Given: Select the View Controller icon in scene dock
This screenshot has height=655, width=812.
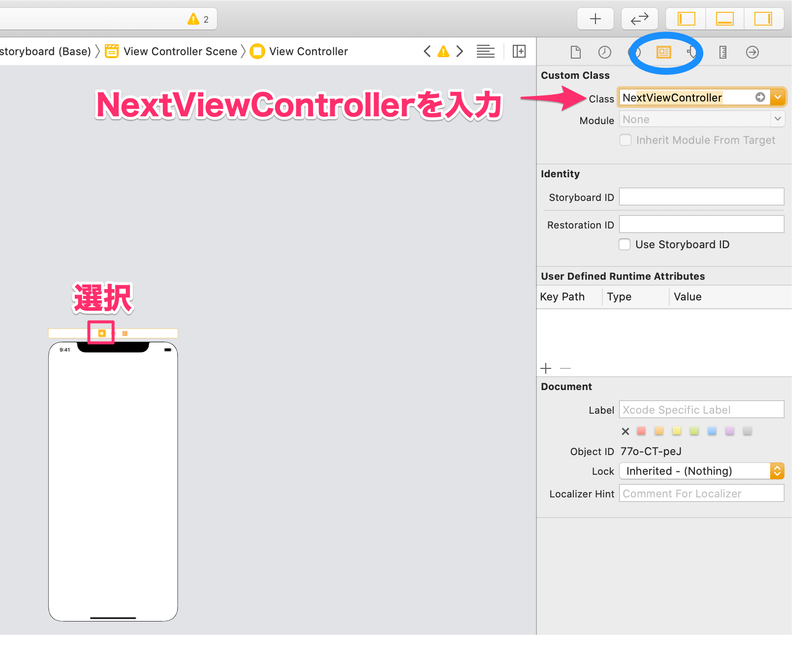Looking at the screenshot, I should pyautogui.click(x=101, y=333).
